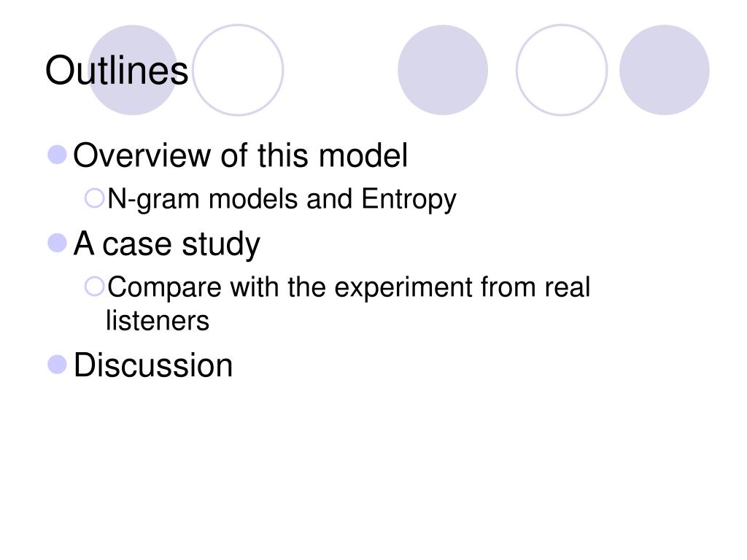The width and height of the screenshot is (747, 560).
Task: Select the bullet before Overview of this model
Action: 57,155
